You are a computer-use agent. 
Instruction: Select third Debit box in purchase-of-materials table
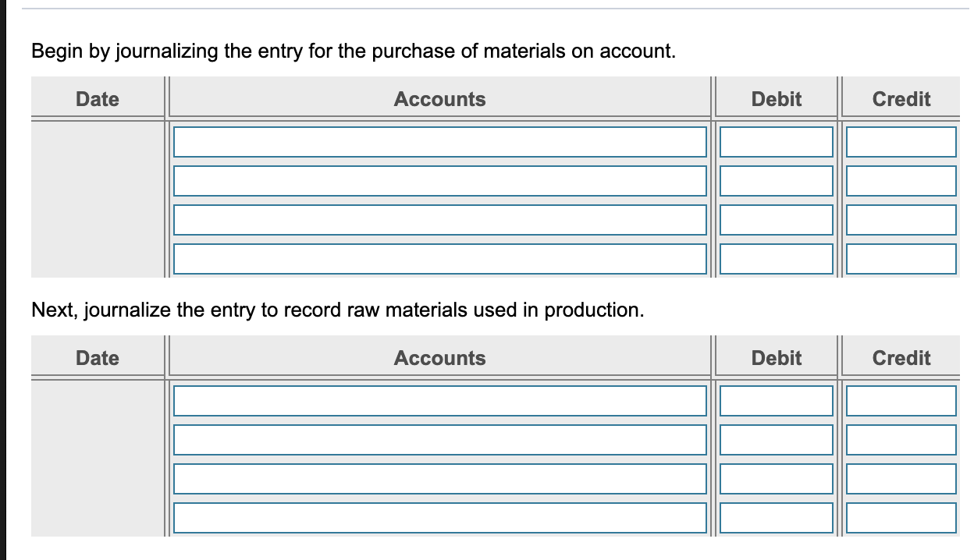click(x=777, y=219)
